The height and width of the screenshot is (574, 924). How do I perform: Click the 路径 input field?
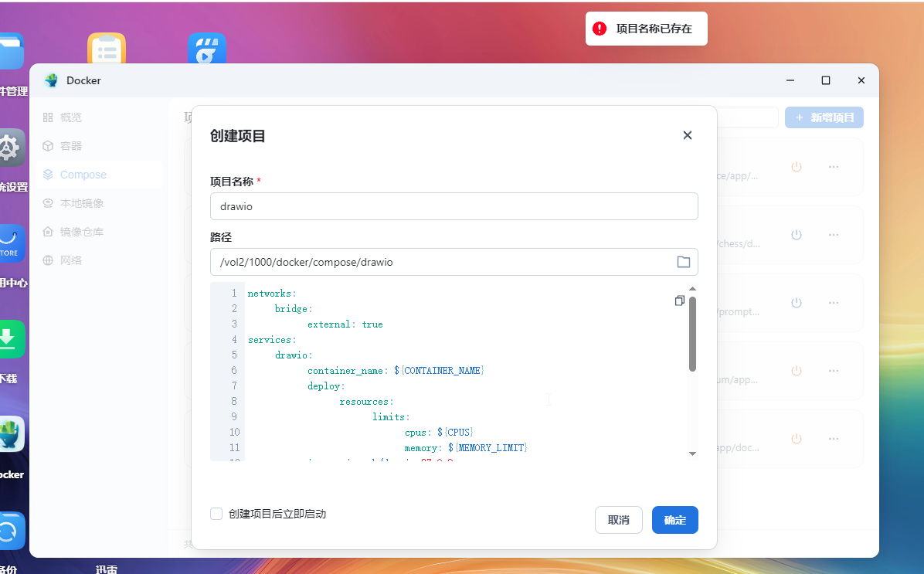coord(440,262)
